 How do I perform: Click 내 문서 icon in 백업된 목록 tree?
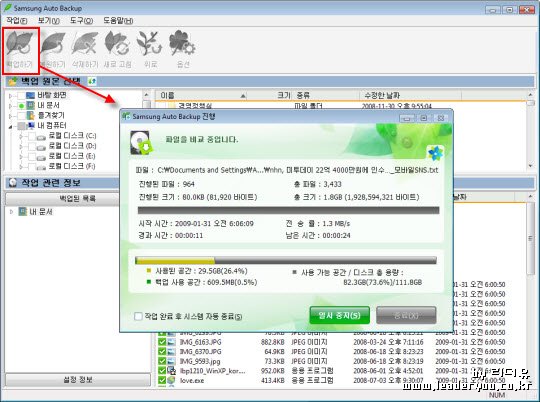tap(22, 212)
